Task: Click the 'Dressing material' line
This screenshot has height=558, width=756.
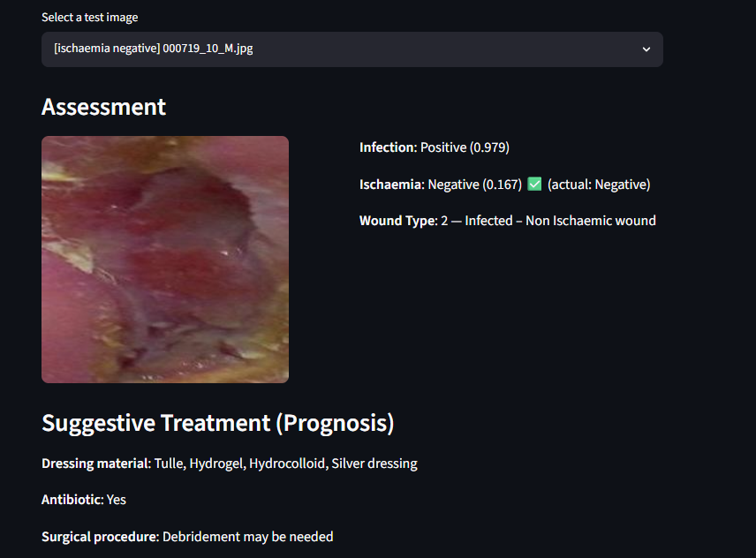Action: coord(230,464)
